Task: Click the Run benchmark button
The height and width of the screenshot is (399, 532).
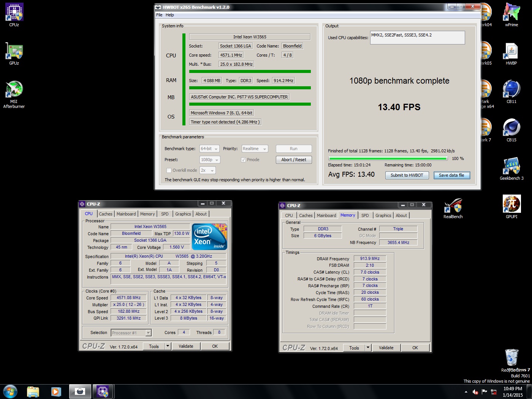Action: pos(294,149)
